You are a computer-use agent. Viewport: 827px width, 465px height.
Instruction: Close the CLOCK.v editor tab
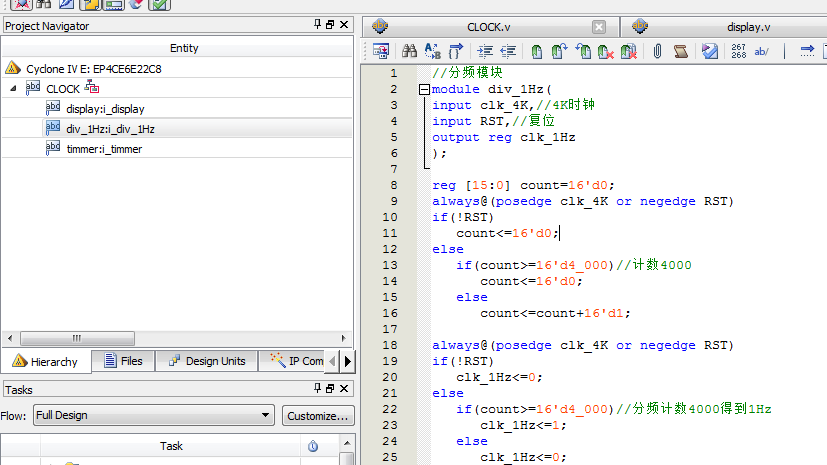click(x=599, y=27)
